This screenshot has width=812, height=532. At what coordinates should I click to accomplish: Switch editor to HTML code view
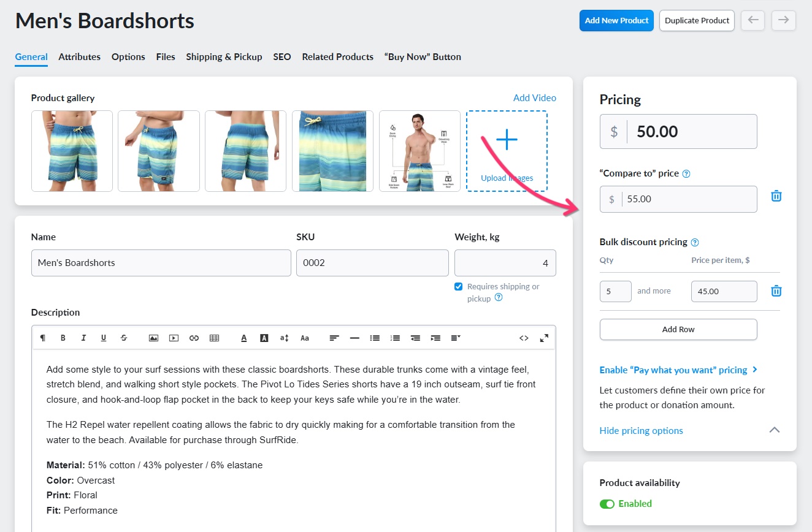click(x=524, y=338)
